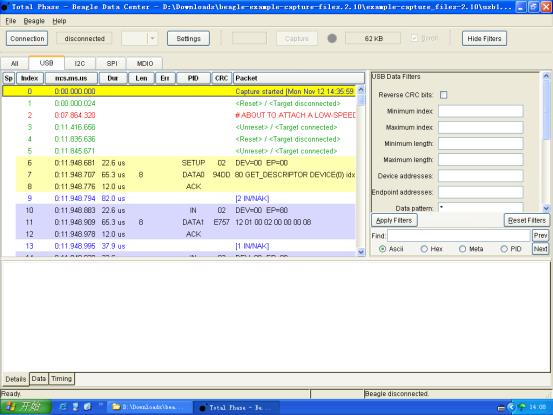Click the Minimum length field
553x415 pixels.
tap(480, 144)
